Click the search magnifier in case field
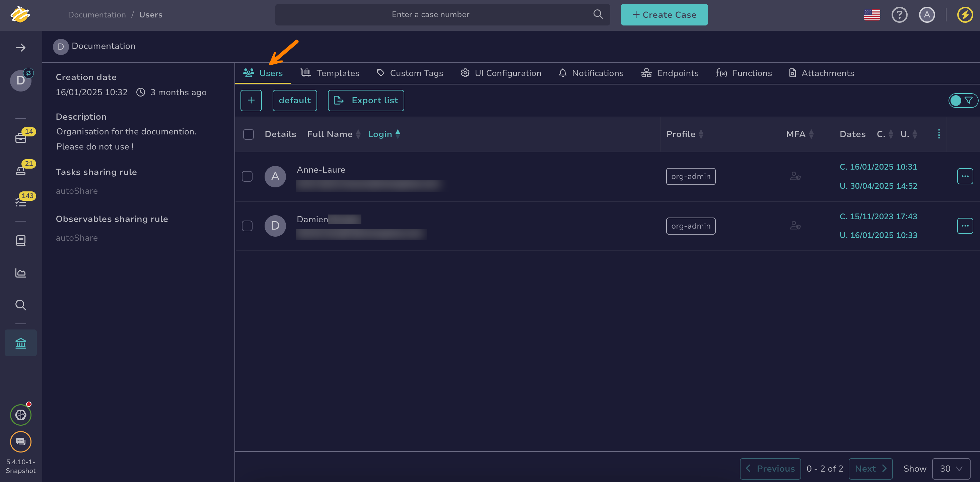 pyautogui.click(x=598, y=14)
